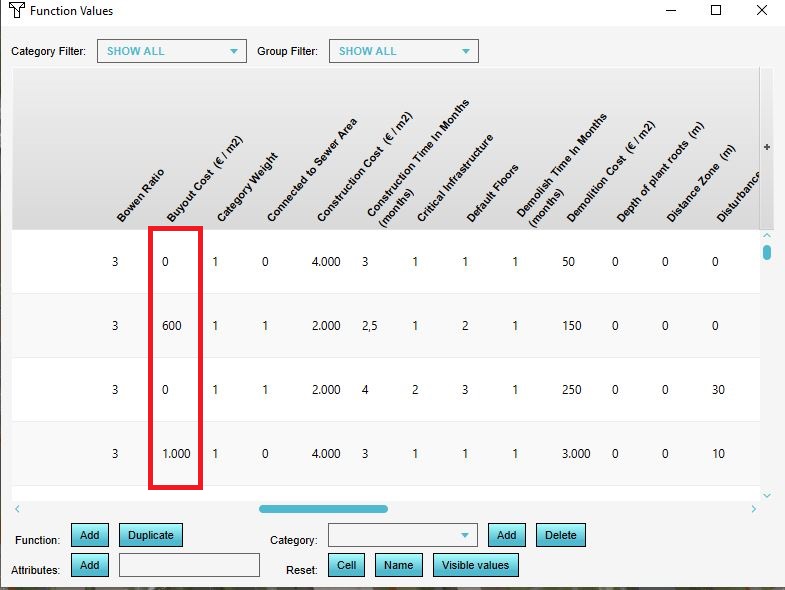Click the scroll down arrow

tap(767, 495)
